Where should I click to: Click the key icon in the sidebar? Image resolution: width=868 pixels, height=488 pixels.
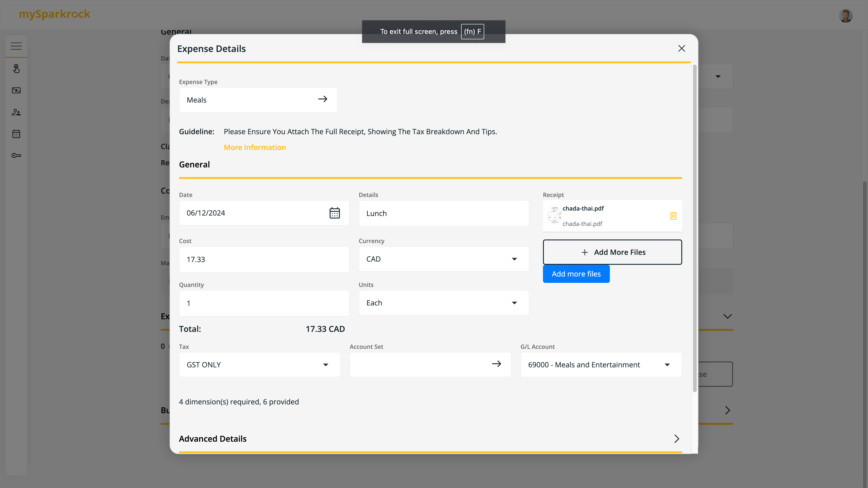16,156
